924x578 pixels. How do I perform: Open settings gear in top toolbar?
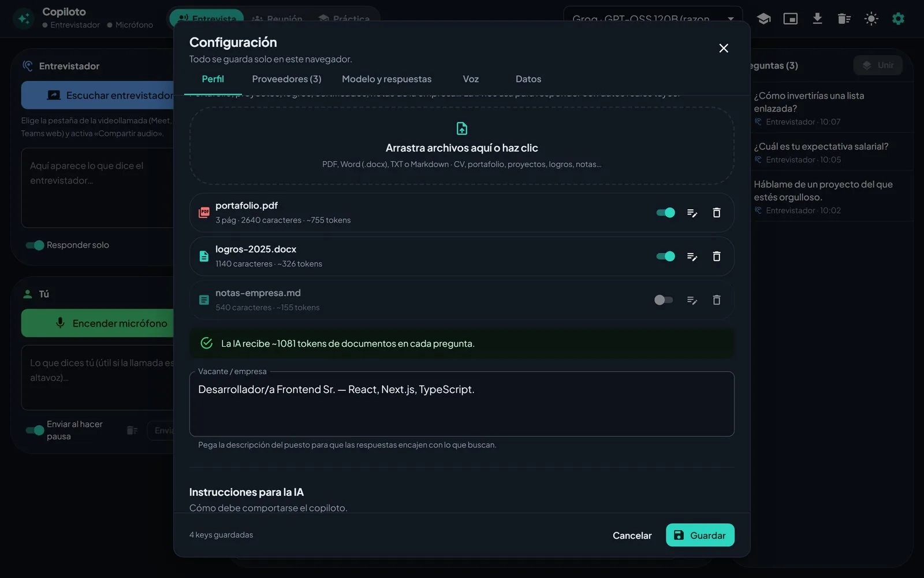coord(898,18)
